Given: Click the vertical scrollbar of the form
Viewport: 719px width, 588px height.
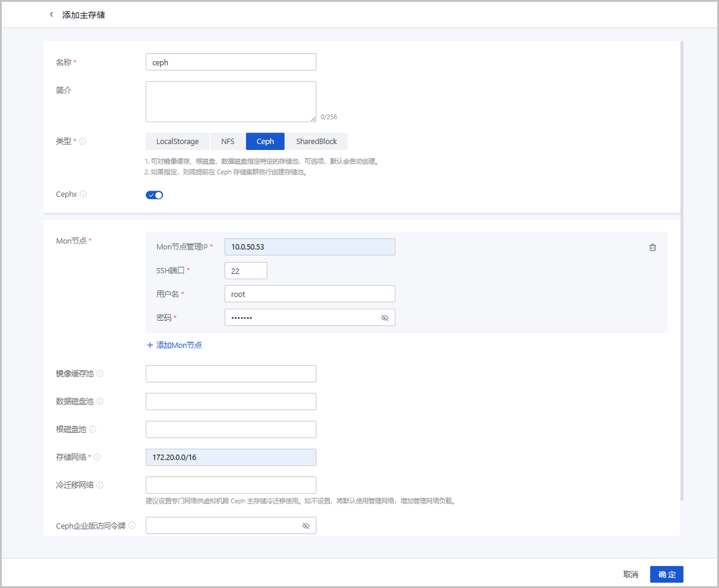Looking at the screenshot, I should (681, 270).
